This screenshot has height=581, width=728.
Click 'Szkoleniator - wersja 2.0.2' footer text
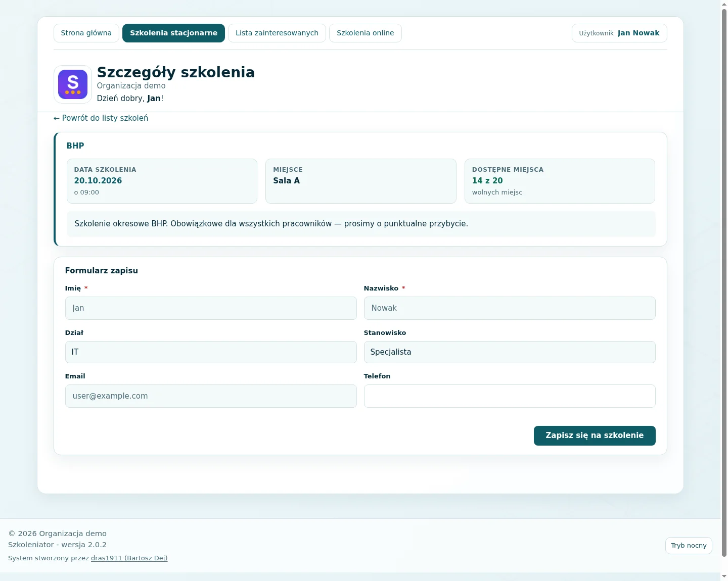(57, 545)
